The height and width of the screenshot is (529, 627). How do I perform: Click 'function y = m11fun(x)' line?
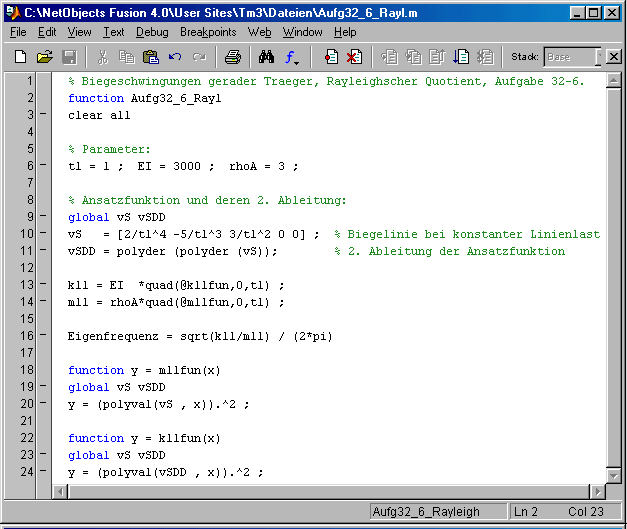point(144,370)
